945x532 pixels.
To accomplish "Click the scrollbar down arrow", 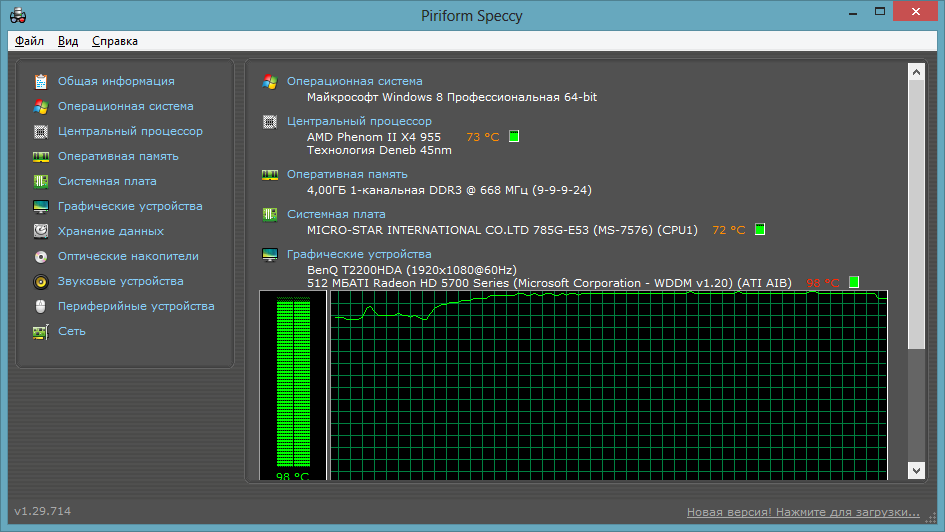I will click(916, 471).
